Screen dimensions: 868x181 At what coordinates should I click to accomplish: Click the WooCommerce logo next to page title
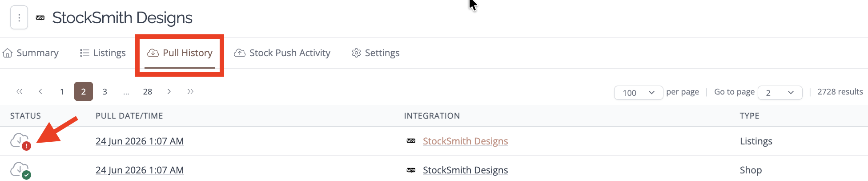tap(40, 18)
